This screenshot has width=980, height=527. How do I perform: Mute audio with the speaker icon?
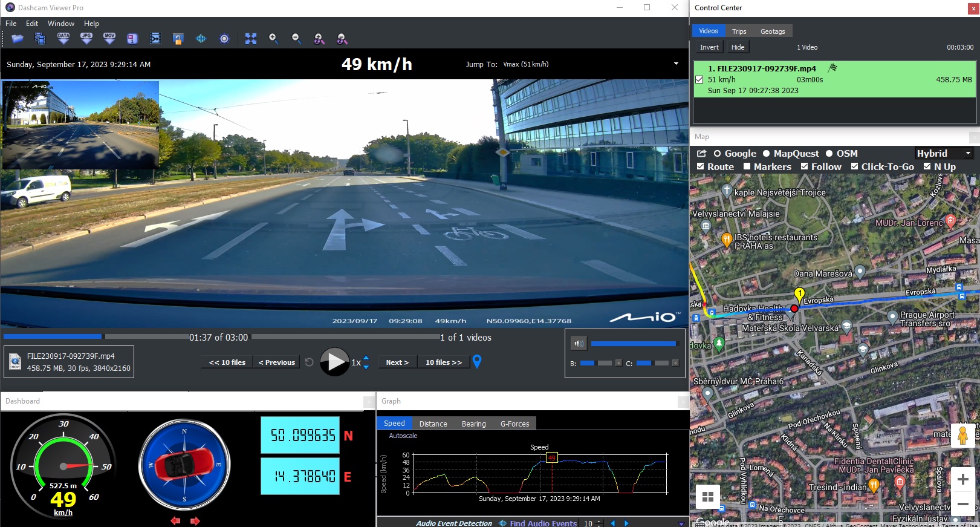[x=579, y=344]
